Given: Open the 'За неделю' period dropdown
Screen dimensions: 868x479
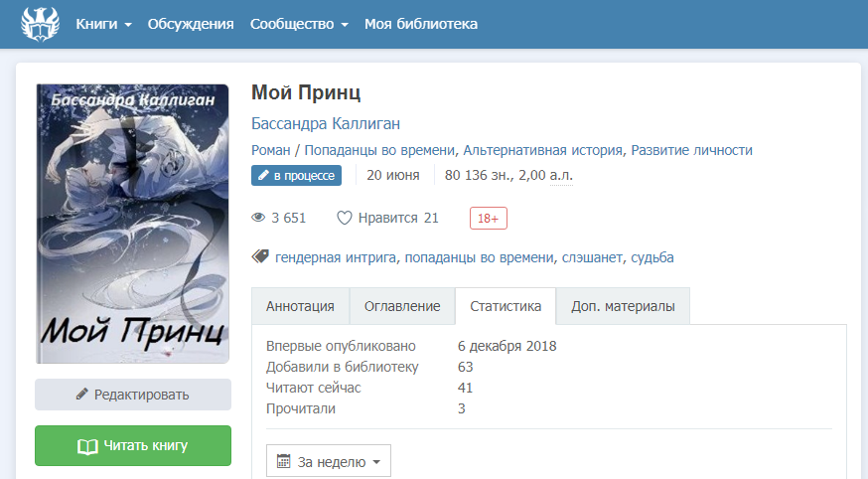Looking at the screenshot, I should pos(329,461).
